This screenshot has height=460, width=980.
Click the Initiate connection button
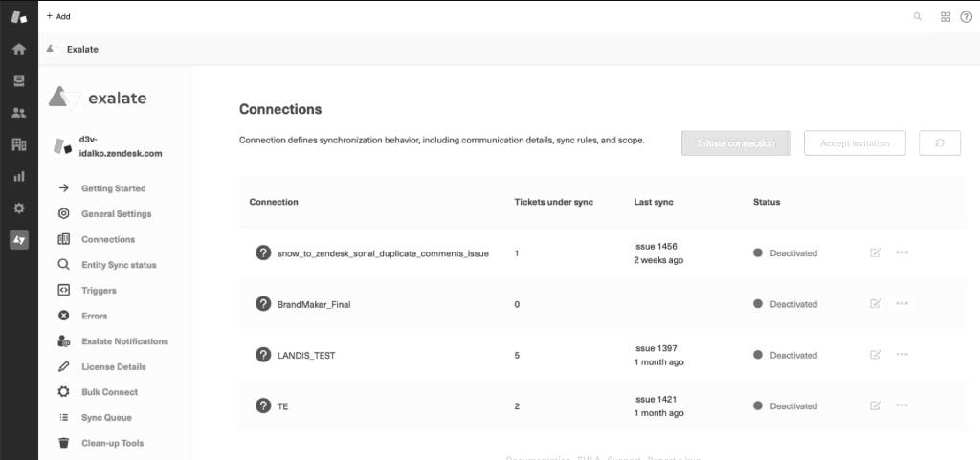pyautogui.click(x=736, y=142)
